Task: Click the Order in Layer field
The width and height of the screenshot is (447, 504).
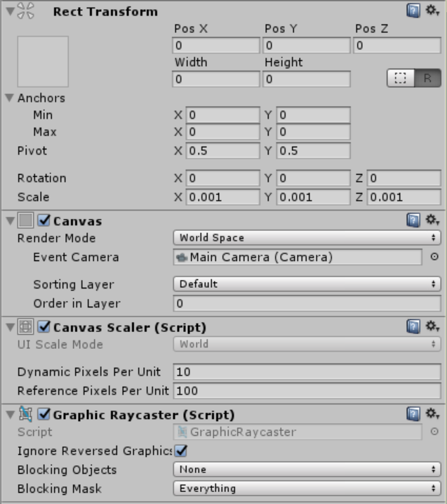Action: [307, 303]
